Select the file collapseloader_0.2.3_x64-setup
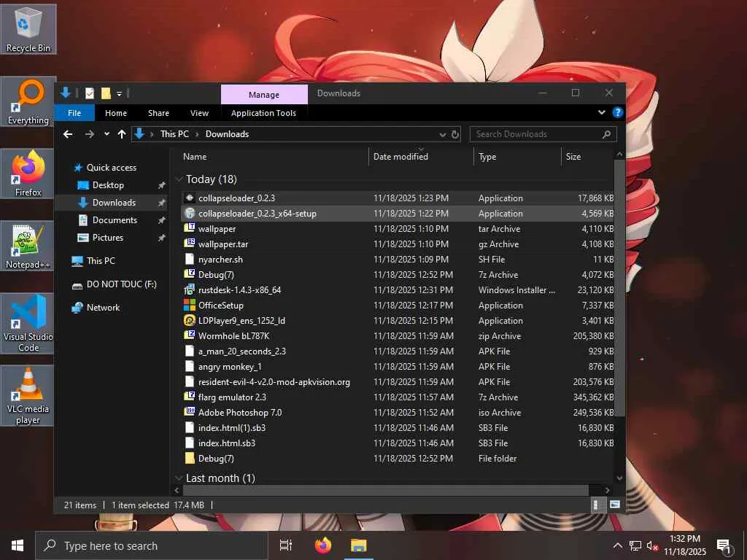The width and height of the screenshot is (747, 560). click(x=398, y=214)
